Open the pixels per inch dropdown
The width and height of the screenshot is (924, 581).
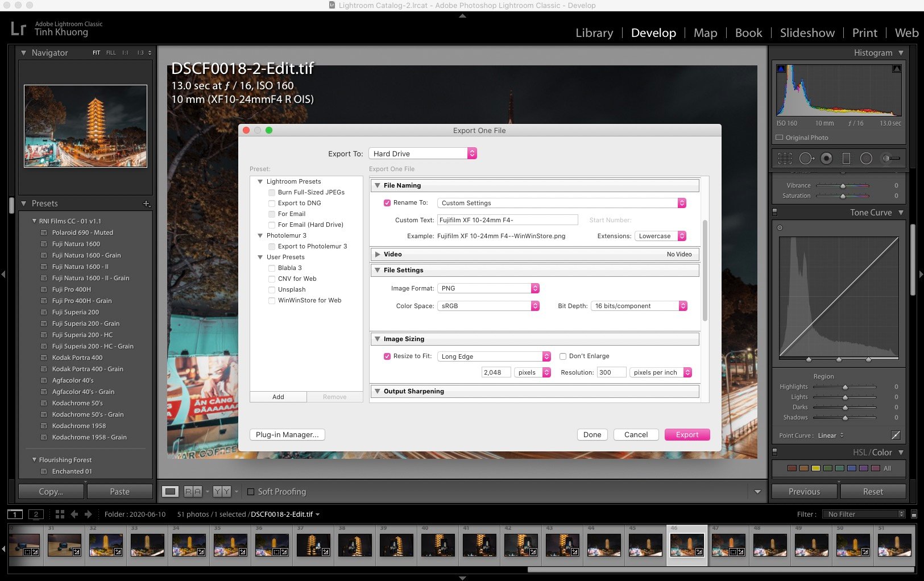(661, 372)
